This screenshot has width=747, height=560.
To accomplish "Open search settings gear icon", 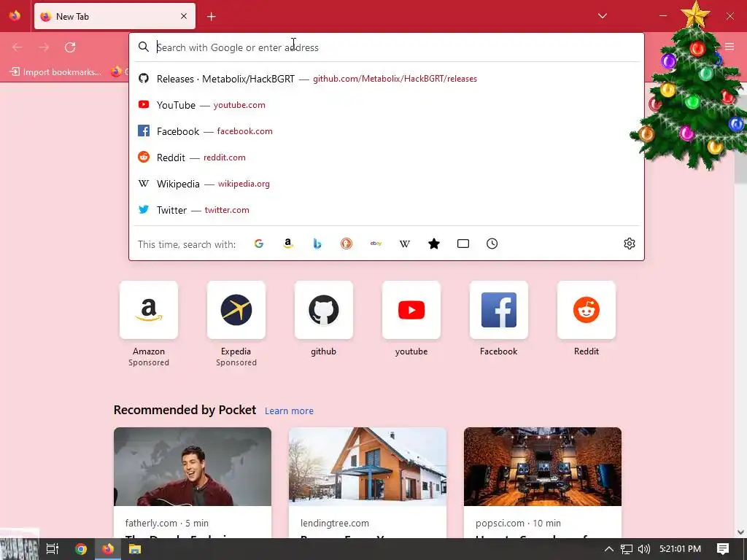I will [630, 244].
